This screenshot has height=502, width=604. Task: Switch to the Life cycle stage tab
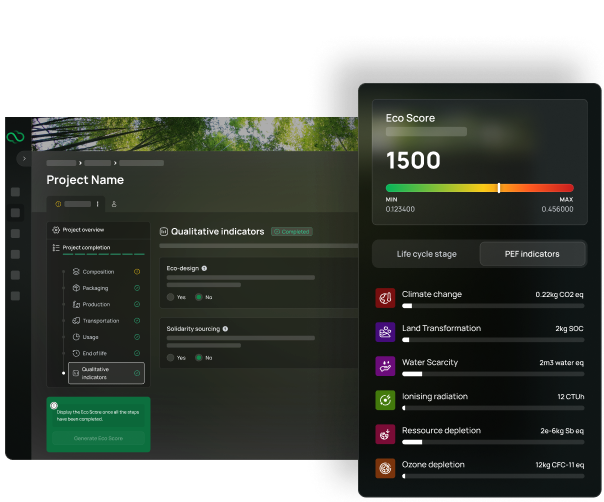426,254
